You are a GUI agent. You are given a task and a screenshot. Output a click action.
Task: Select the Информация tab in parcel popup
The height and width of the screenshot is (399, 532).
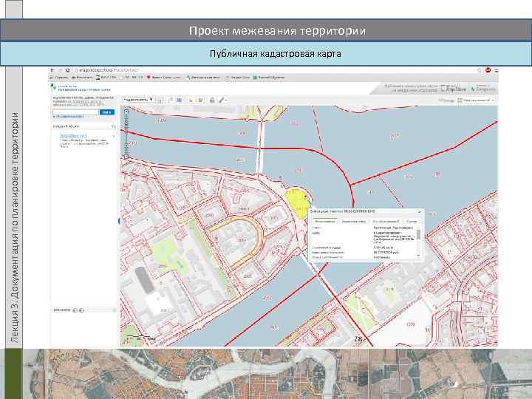click(x=325, y=221)
